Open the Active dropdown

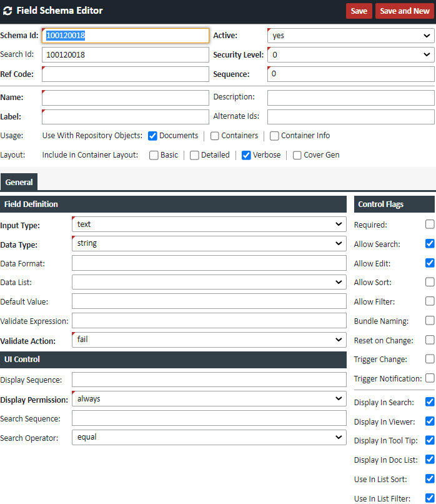(x=350, y=36)
